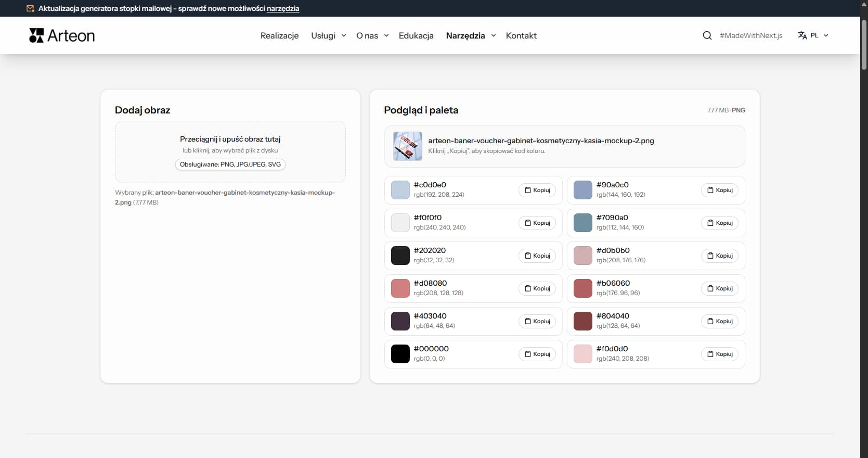This screenshot has width=868, height=458.
Task: Expand the O nas dropdown menu
Action: tap(372, 35)
